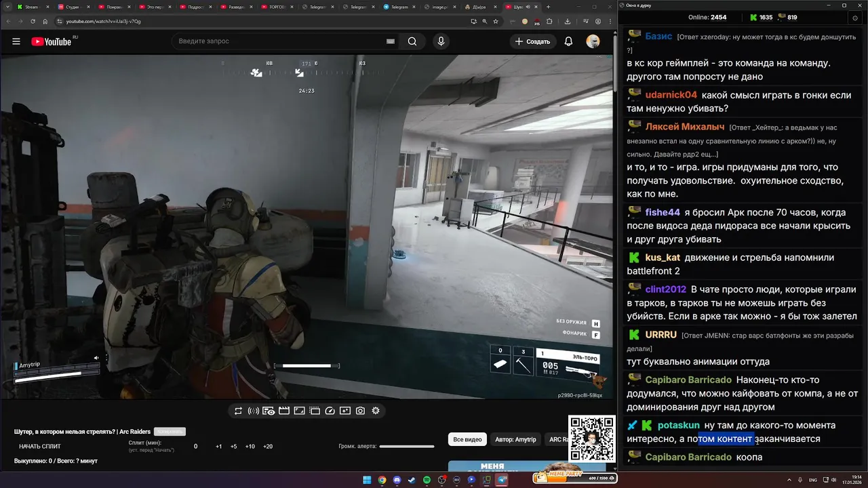Go to browser home page

(x=45, y=21)
